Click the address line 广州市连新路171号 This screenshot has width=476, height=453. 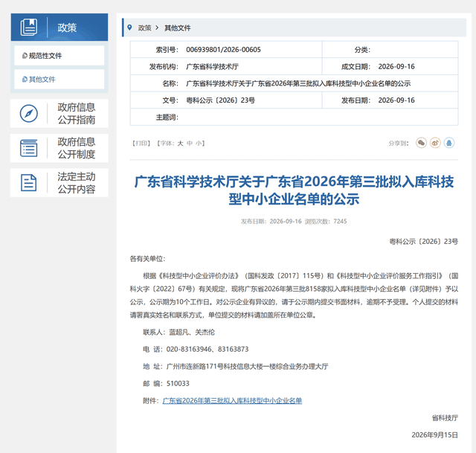[x=236, y=367]
